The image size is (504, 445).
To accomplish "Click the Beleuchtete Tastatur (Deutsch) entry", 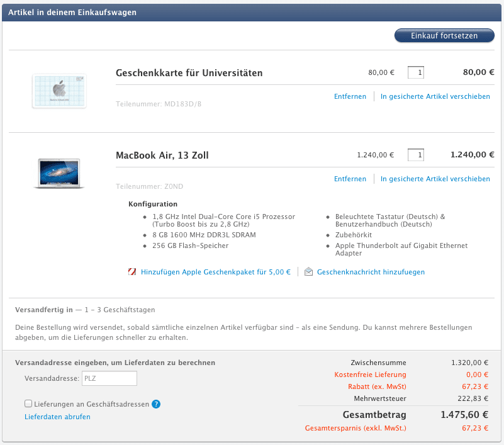I will (390, 220).
